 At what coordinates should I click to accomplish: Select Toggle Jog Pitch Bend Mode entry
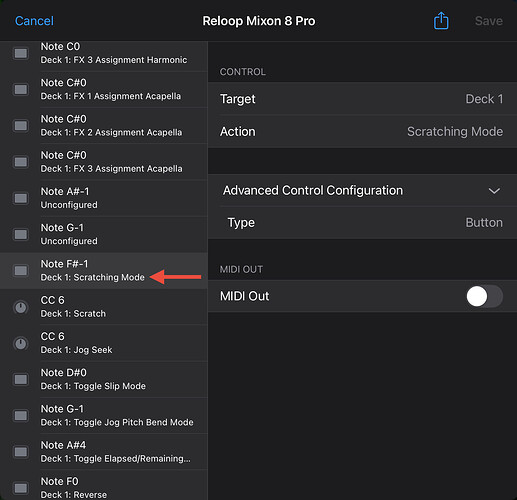pos(104,416)
